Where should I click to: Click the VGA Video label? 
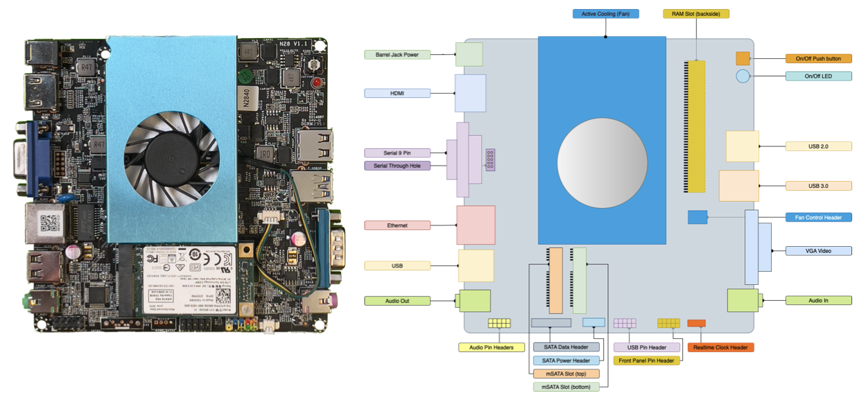[818, 251]
